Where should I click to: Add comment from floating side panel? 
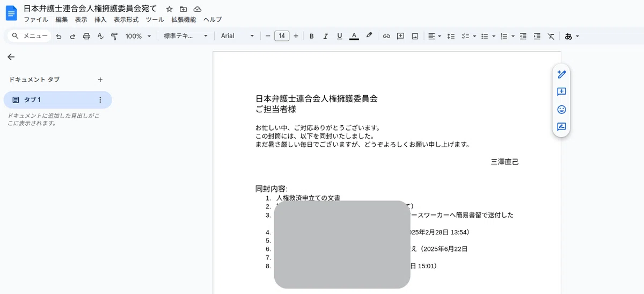(561, 92)
